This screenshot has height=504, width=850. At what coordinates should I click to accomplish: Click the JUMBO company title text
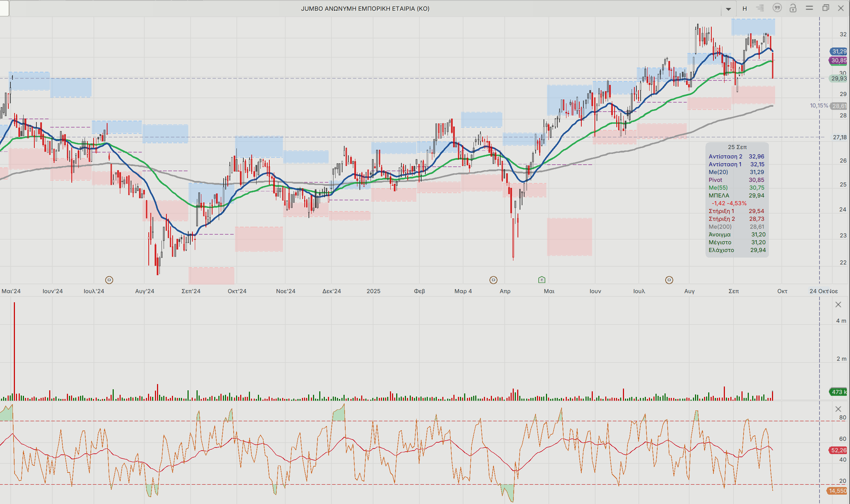tap(365, 9)
